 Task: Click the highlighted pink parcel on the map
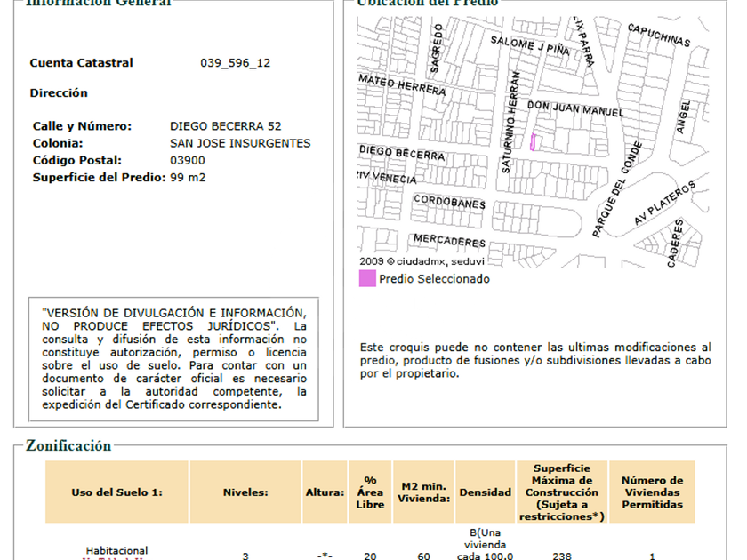pos(533,142)
